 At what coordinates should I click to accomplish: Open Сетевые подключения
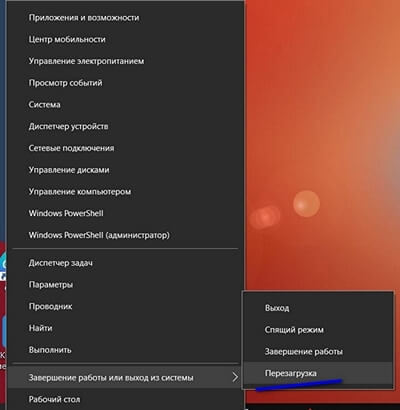click(x=125, y=148)
